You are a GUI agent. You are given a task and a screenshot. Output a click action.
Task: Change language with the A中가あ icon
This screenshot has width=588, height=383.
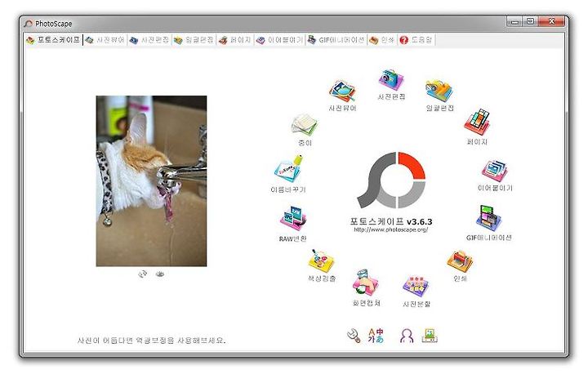(376, 336)
